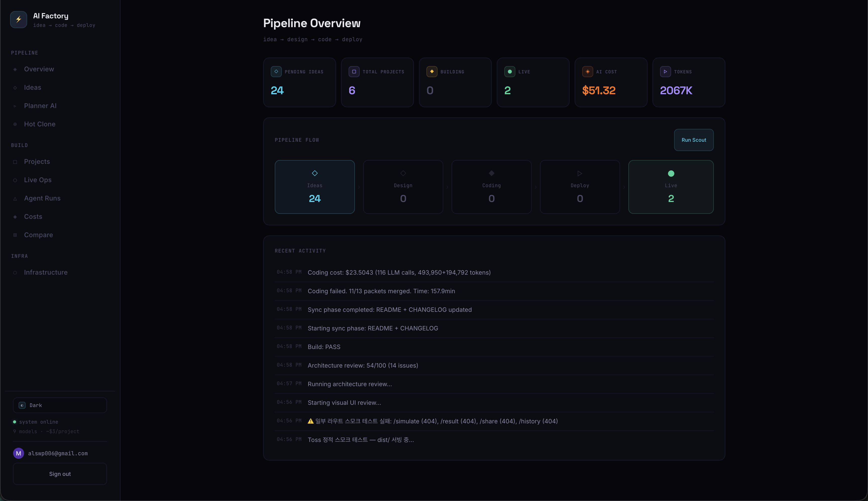
Task: Click the Building stat card icon
Action: (431, 72)
